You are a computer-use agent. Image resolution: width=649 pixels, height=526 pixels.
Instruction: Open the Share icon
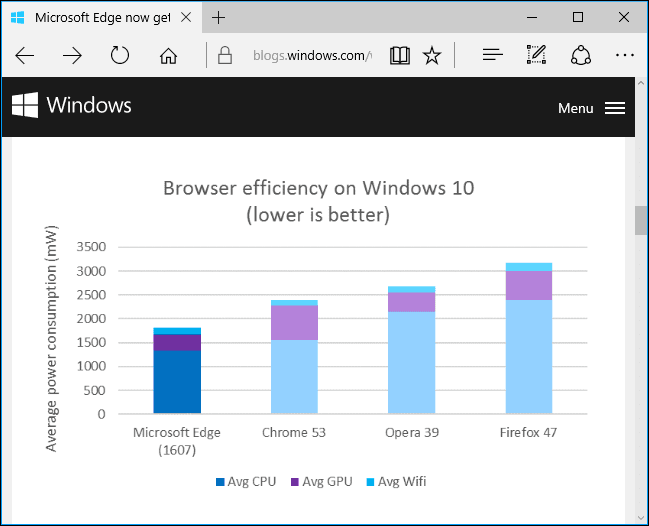[x=581, y=55]
